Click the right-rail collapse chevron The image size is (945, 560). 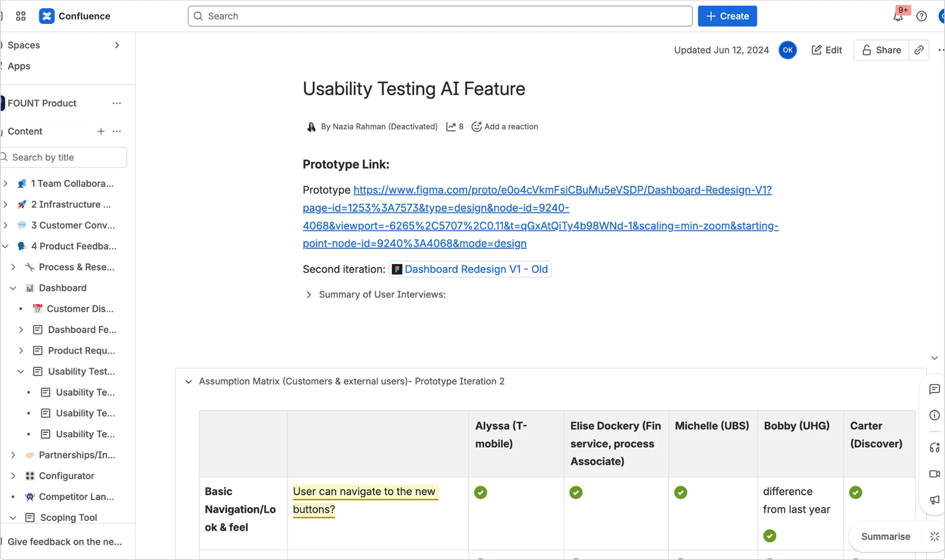[934, 358]
